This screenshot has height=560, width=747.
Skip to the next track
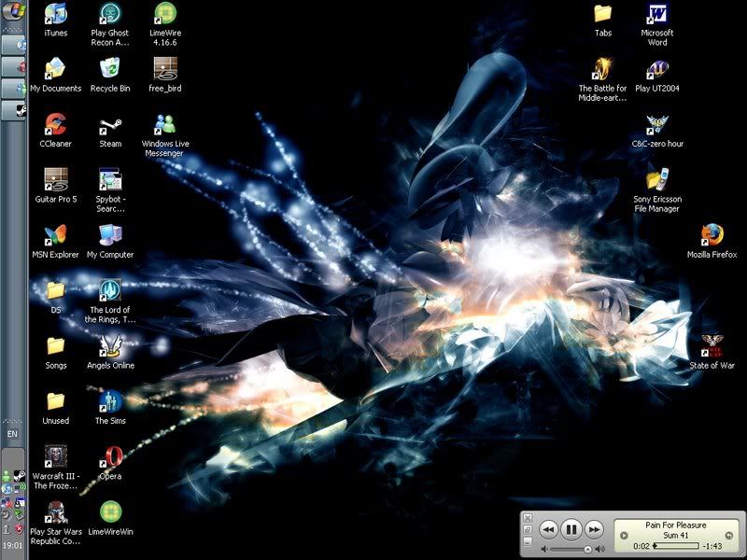[594, 528]
